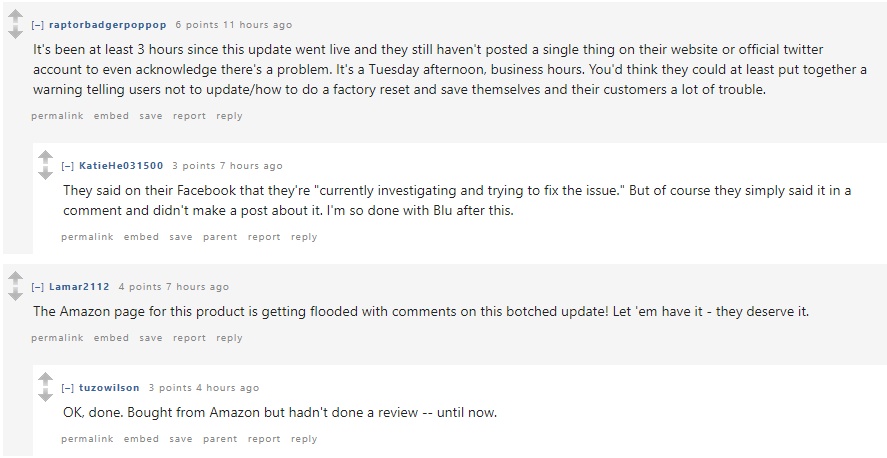Collapse raptorbadgerpoppop's comment thread
The height and width of the screenshot is (458, 887).
tap(37, 25)
